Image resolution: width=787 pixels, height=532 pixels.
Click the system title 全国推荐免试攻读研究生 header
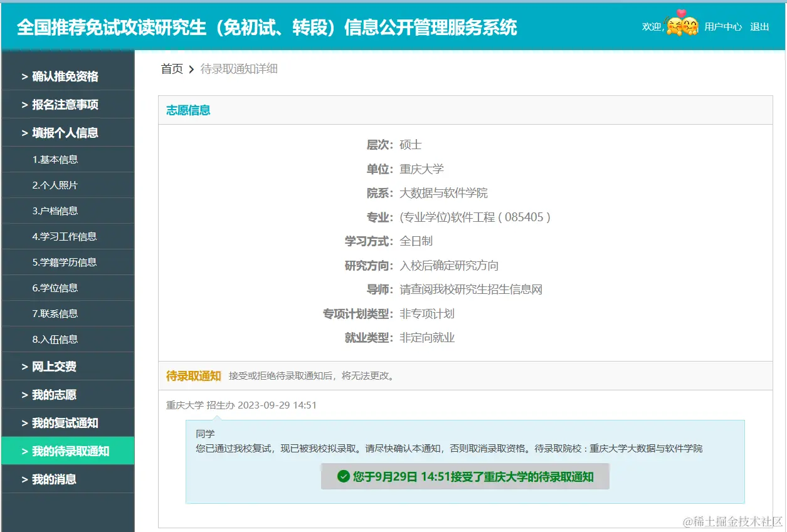[x=267, y=28]
